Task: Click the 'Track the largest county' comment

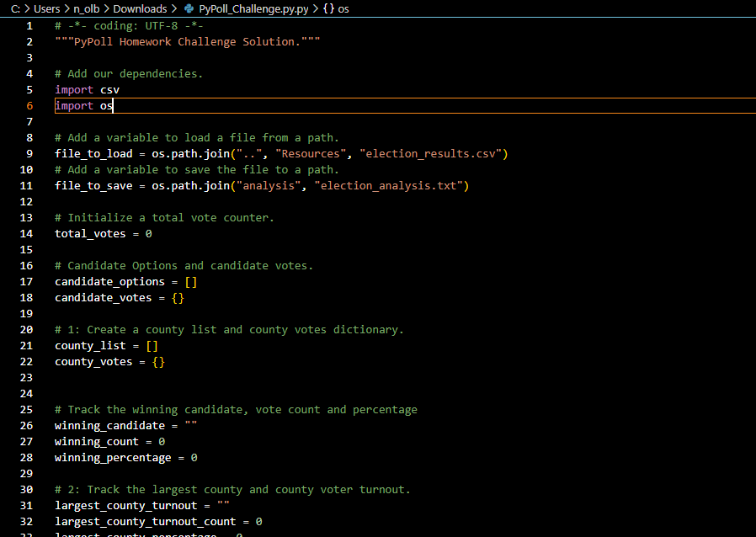Action: pyautogui.click(x=232, y=490)
